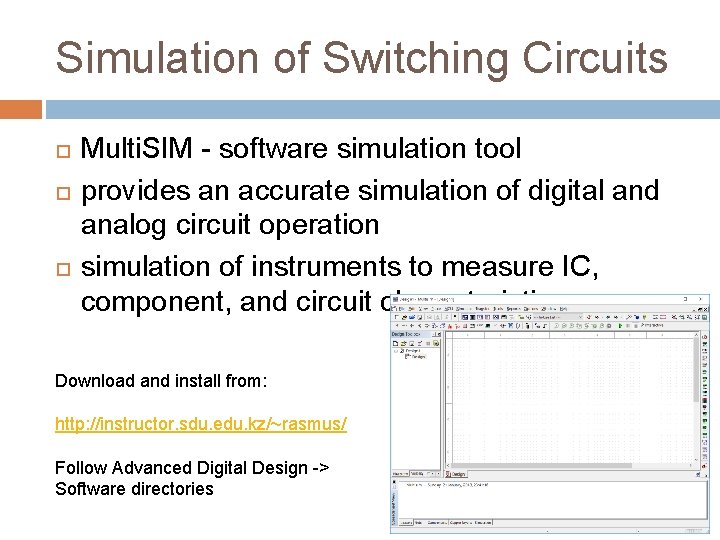This screenshot has width=720, height=540.
Task: Open the File menu in Multisim
Action: click(x=402, y=309)
